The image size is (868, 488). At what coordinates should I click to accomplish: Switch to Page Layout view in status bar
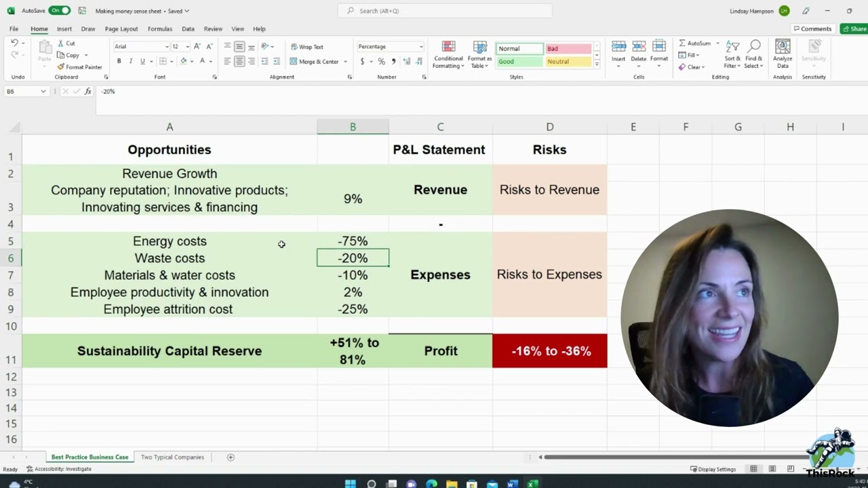[772, 469]
